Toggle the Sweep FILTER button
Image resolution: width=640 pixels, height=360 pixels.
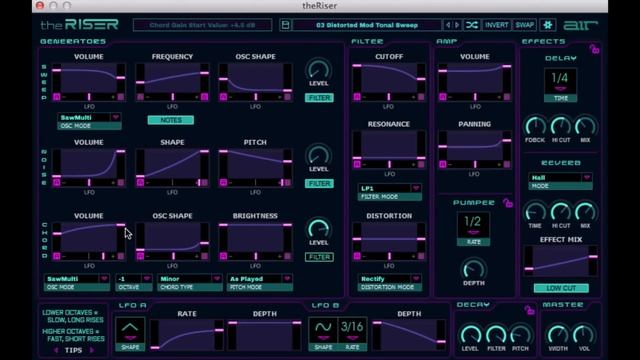pos(319,98)
